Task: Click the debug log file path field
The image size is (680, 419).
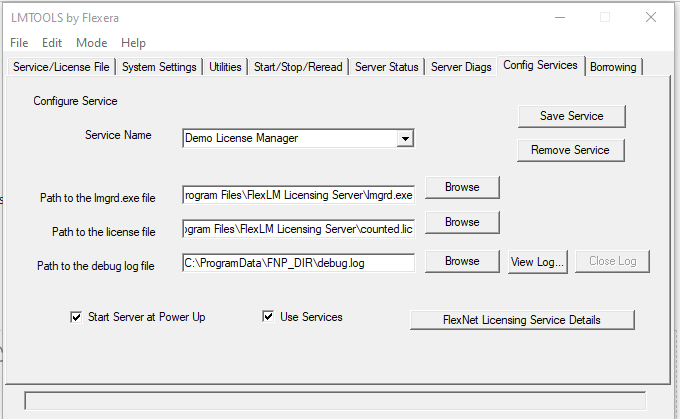Action: [298, 262]
